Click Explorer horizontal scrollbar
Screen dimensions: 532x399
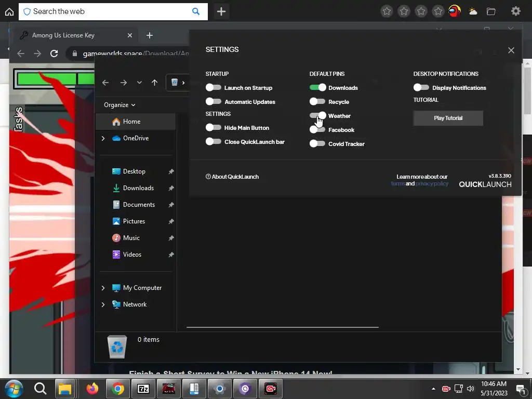click(x=282, y=327)
